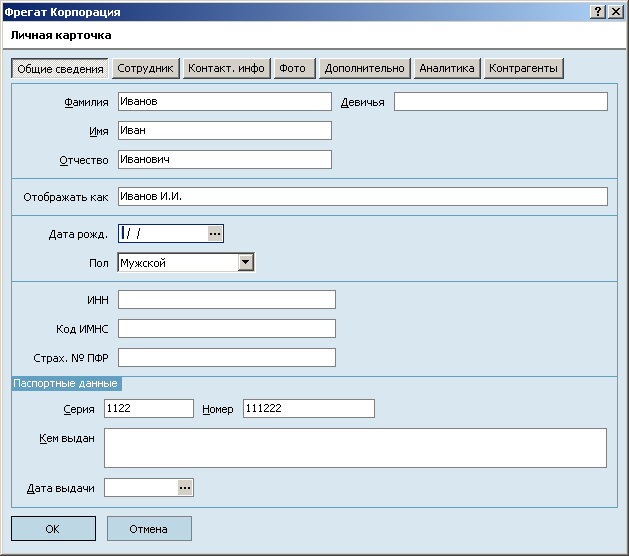
Task: Click the Кем выдан label
Action: pos(67,438)
